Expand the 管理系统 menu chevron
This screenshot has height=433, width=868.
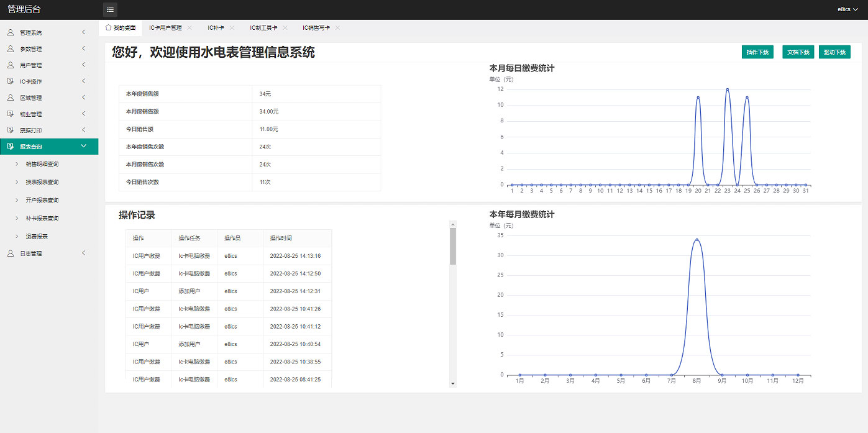point(84,32)
